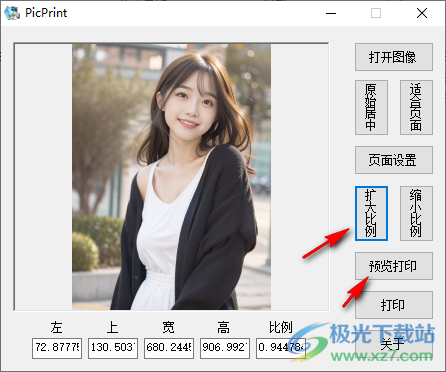Image resolution: width=446 pixels, height=372 pixels.
Task: Open the 关于 about dialog
Action: pyautogui.click(x=394, y=344)
